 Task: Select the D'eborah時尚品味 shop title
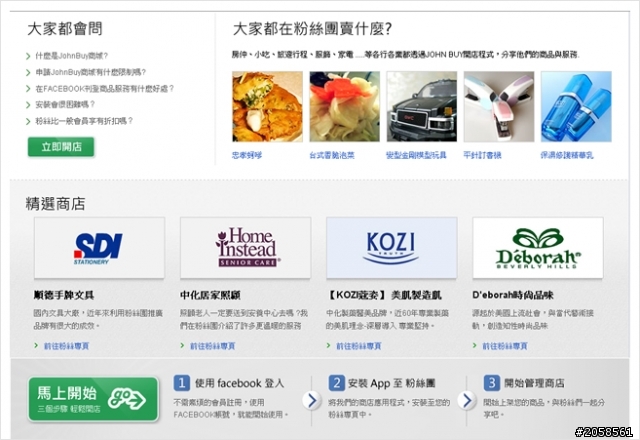click(x=513, y=295)
